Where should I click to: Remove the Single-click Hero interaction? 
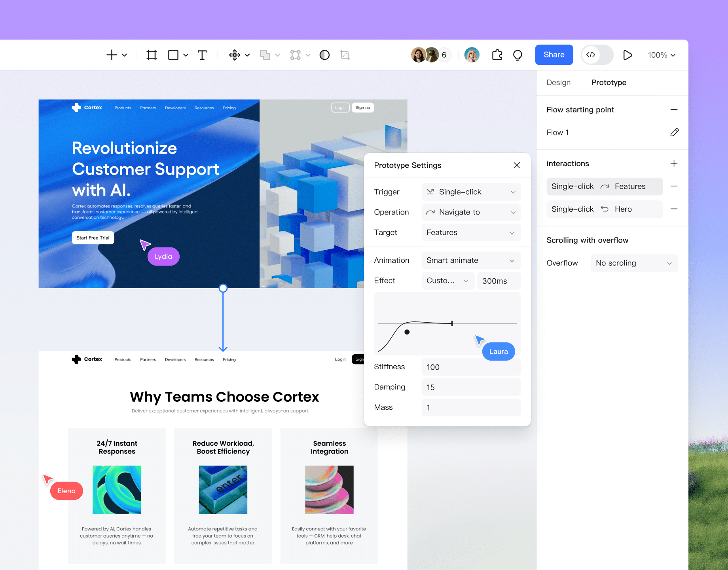(674, 209)
